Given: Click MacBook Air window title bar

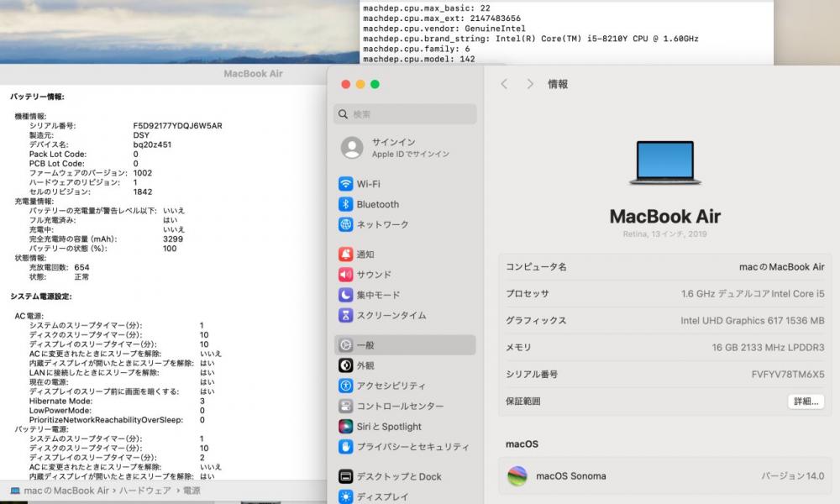Looking at the screenshot, I should [x=164, y=73].
